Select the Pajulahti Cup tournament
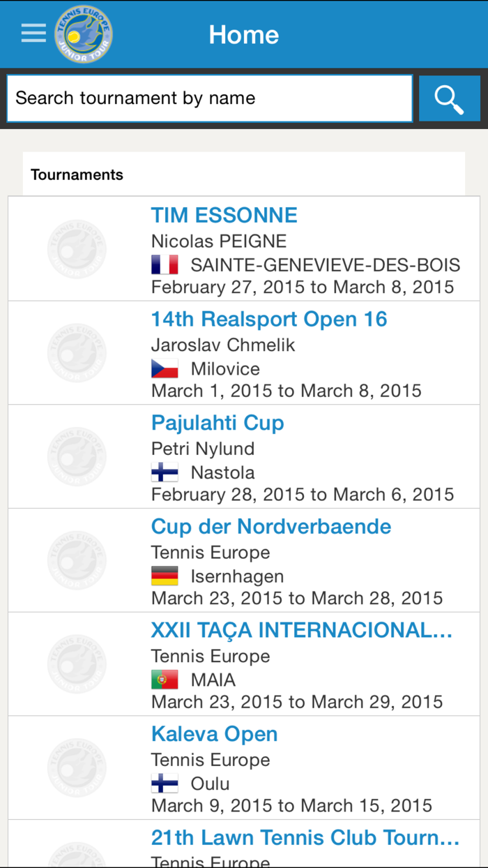Image resolution: width=488 pixels, height=868 pixels. (x=218, y=423)
